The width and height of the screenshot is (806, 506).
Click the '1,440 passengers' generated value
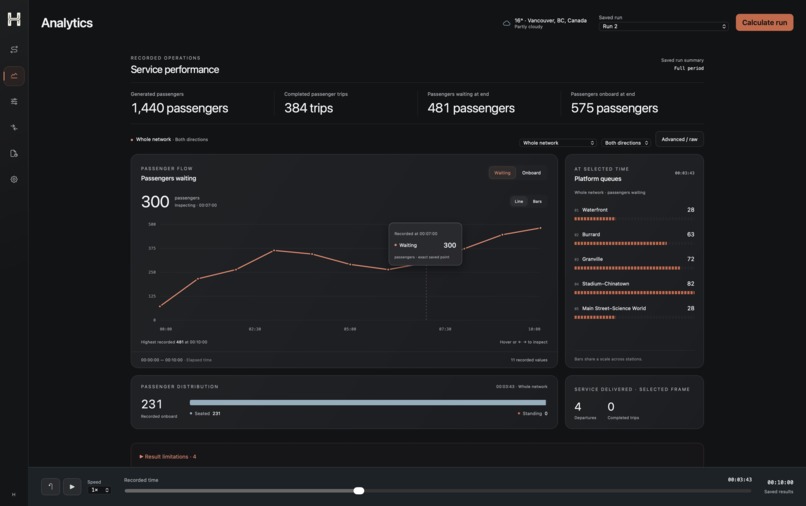tap(179, 108)
